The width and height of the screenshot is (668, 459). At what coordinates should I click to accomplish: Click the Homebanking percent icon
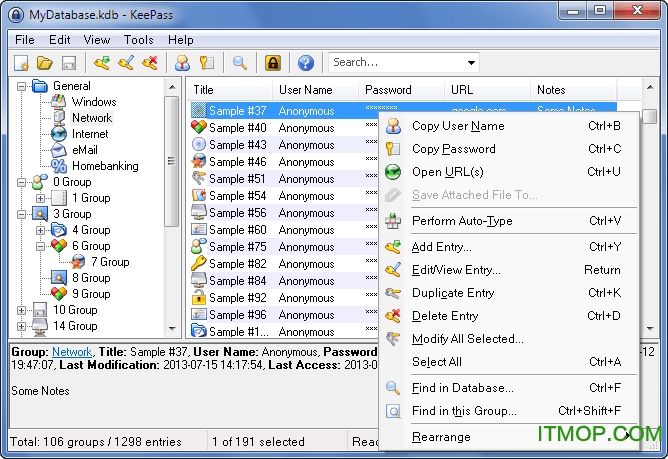click(59, 166)
